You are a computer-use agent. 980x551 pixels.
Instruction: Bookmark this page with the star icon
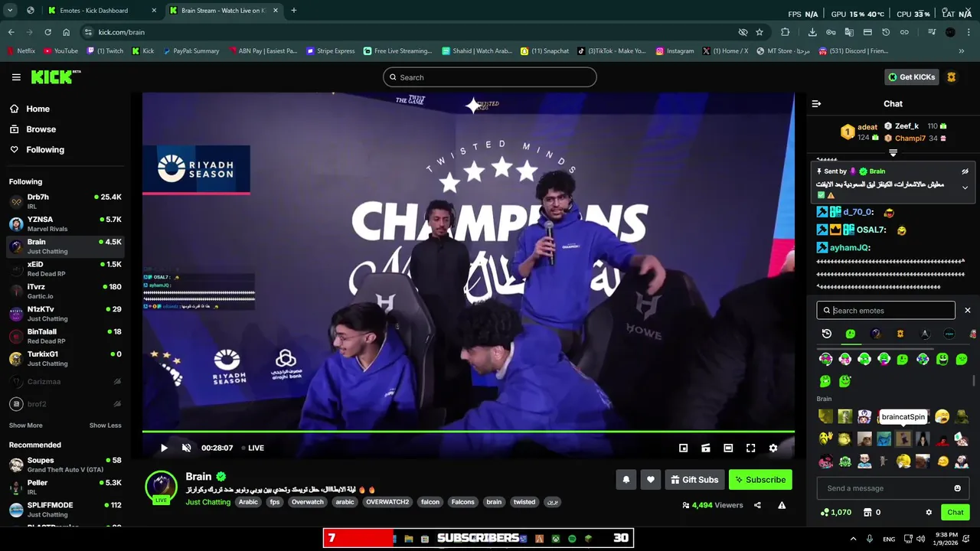click(759, 32)
